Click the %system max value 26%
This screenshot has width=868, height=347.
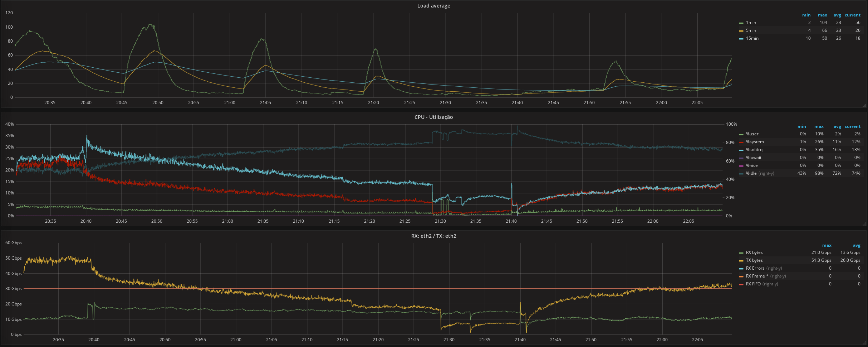tap(819, 142)
